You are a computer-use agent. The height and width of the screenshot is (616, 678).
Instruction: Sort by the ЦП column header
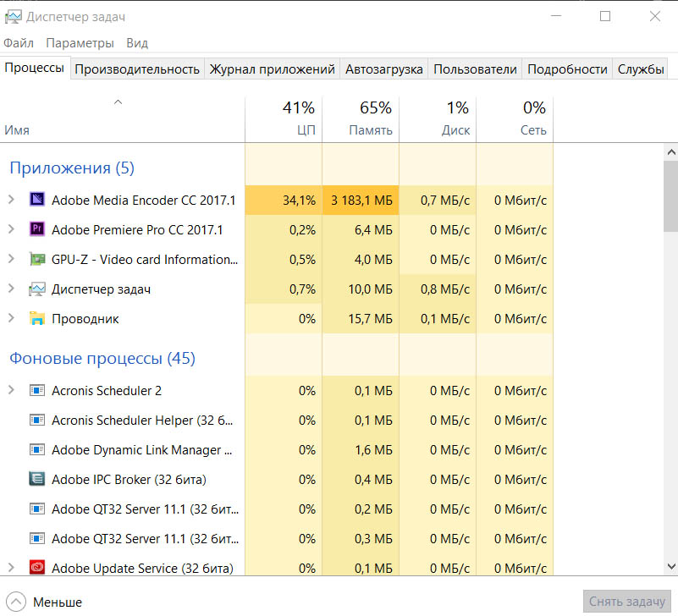click(x=284, y=120)
